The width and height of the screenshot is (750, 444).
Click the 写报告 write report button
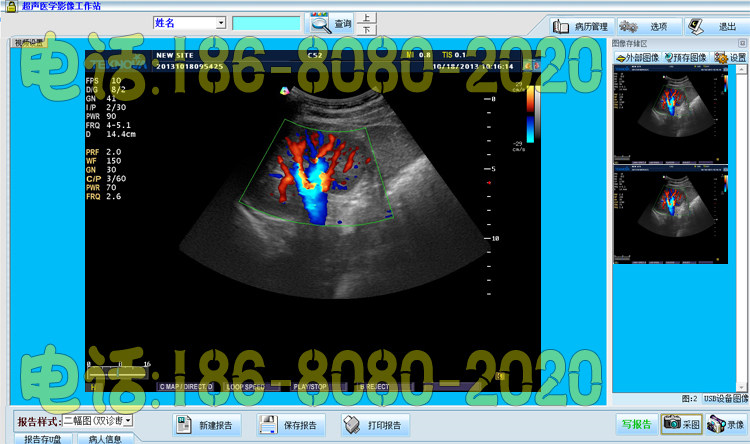637,424
